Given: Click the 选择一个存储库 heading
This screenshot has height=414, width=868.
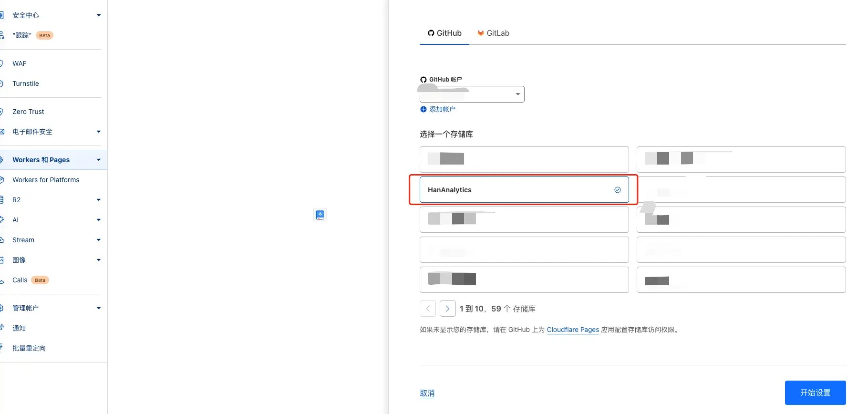Looking at the screenshot, I should 446,134.
